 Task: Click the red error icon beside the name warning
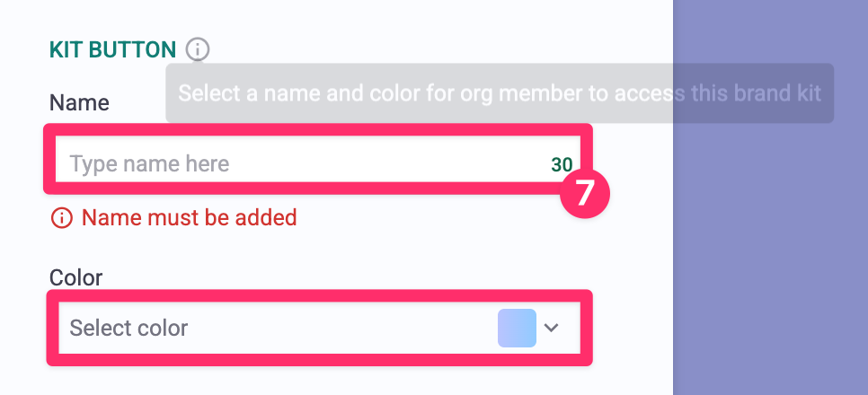pyautogui.click(x=62, y=217)
